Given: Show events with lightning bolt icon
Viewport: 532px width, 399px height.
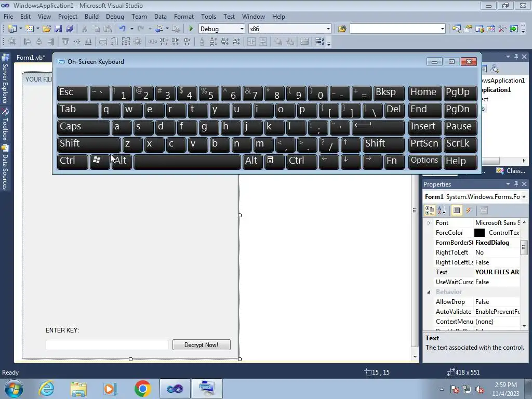Looking at the screenshot, I should pos(469,210).
